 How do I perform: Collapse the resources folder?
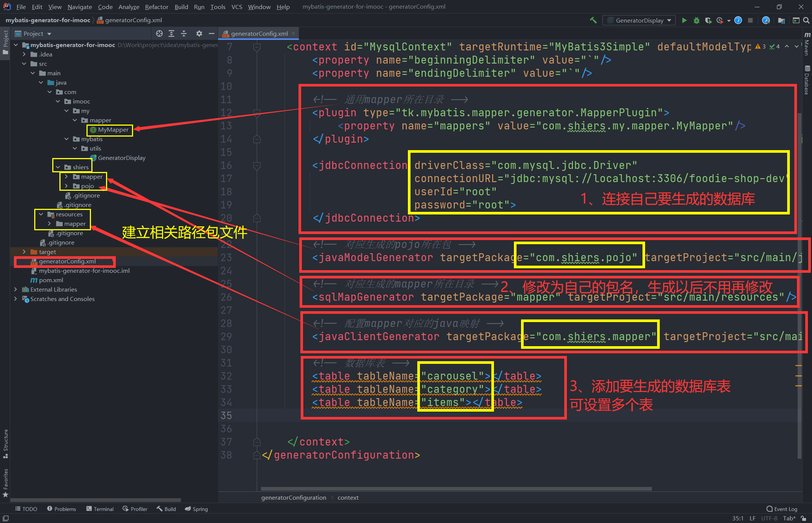[x=41, y=214]
